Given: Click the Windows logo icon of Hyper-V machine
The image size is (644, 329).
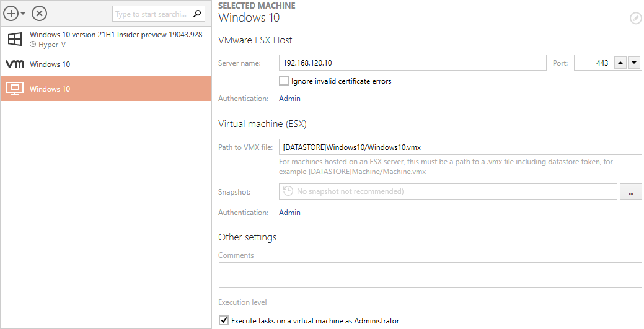Looking at the screenshot, I should coord(15,40).
